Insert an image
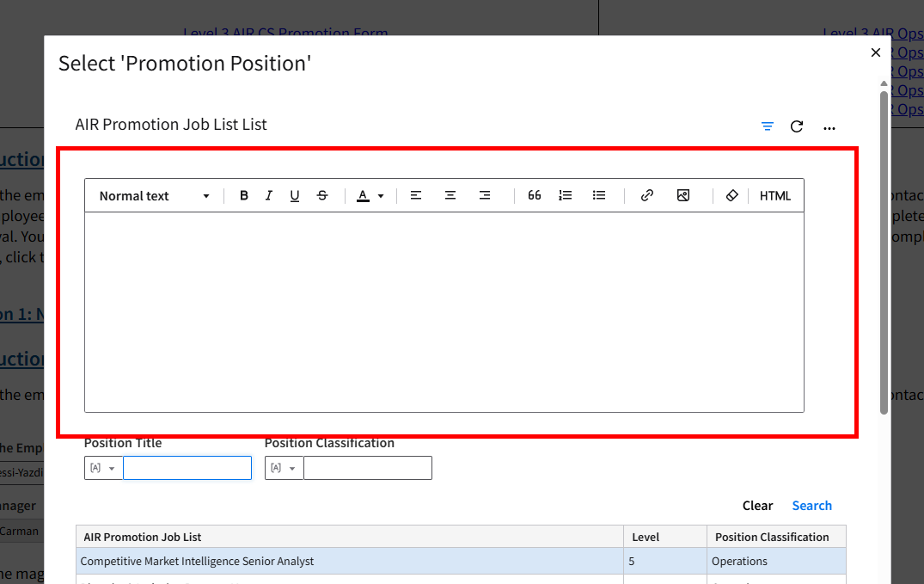This screenshot has height=584, width=924. [683, 195]
